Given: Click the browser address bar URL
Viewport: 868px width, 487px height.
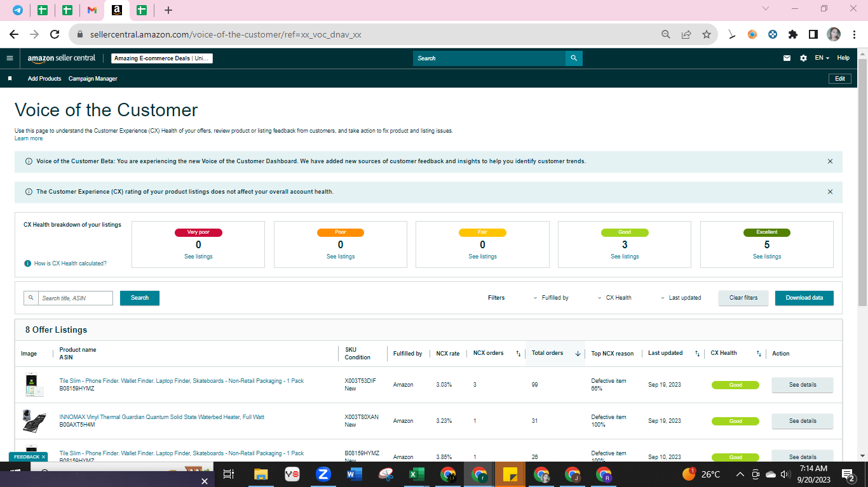Looking at the screenshot, I should [x=226, y=34].
